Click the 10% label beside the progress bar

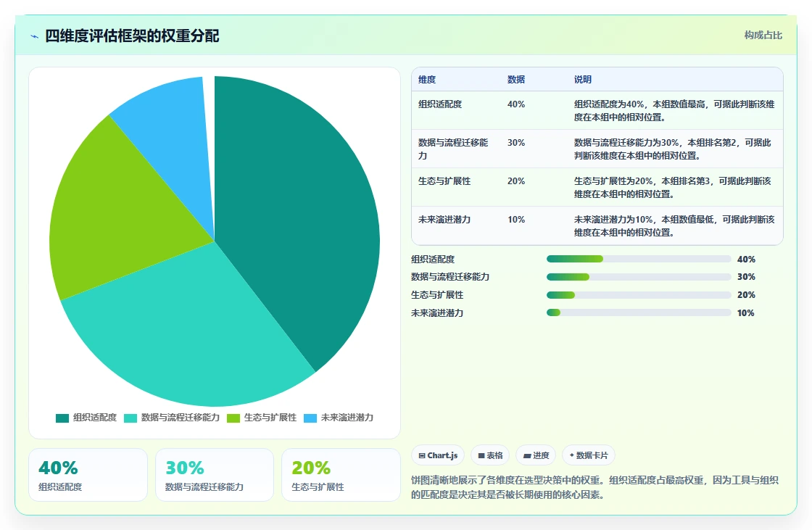746,313
